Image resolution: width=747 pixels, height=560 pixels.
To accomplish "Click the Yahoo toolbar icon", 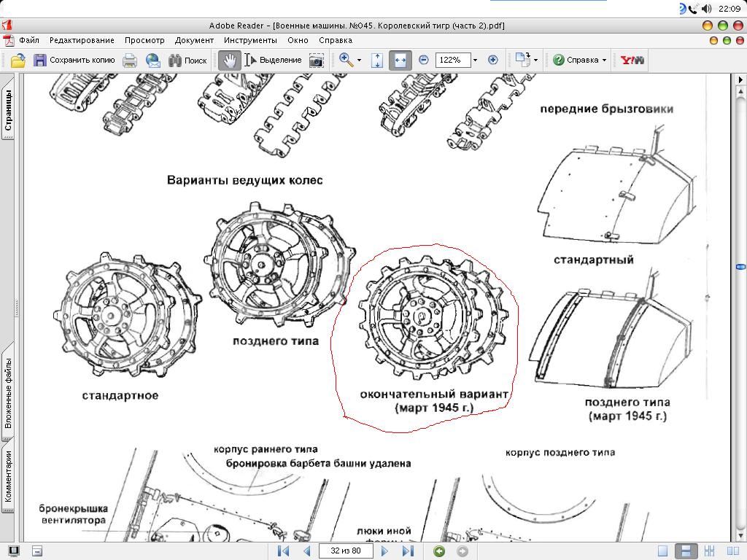I will [632, 60].
